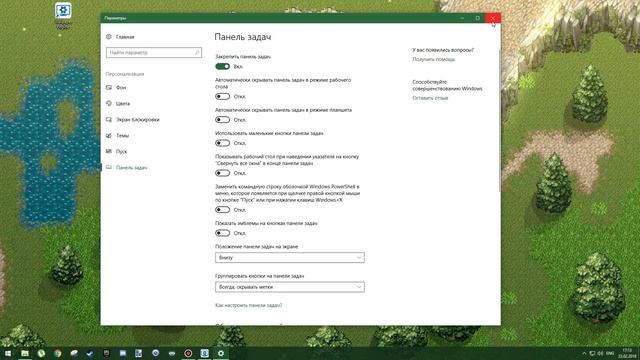The height and width of the screenshot is (360, 640).
Task: Enable auto-hide taskbar in tablet mode
Action: click(x=222, y=120)
